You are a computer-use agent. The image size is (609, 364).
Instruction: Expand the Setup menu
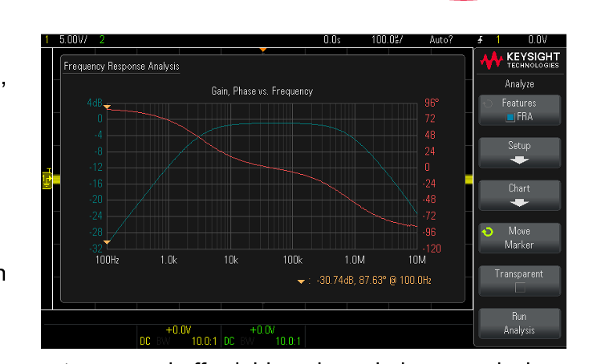click(x=519, y=152)
